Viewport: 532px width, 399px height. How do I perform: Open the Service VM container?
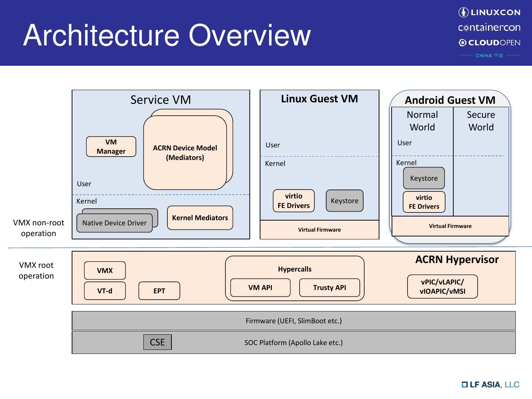click(160, 100)
